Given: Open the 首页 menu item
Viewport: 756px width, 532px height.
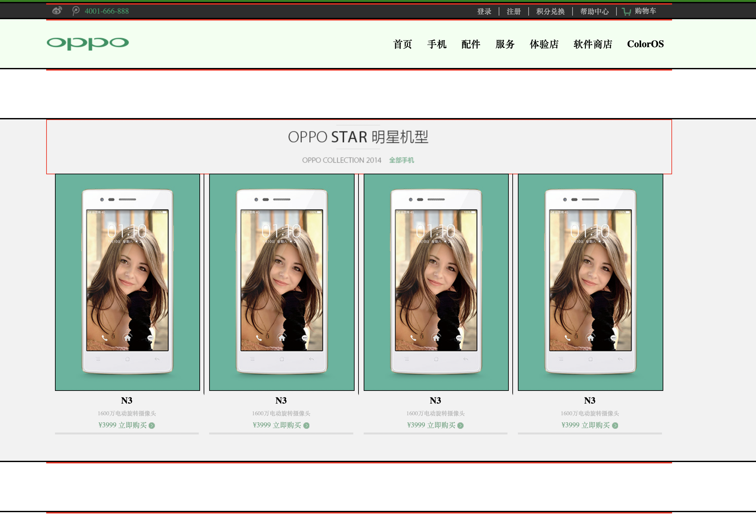Looking at the screenshot, I should (x=402, y=44).
